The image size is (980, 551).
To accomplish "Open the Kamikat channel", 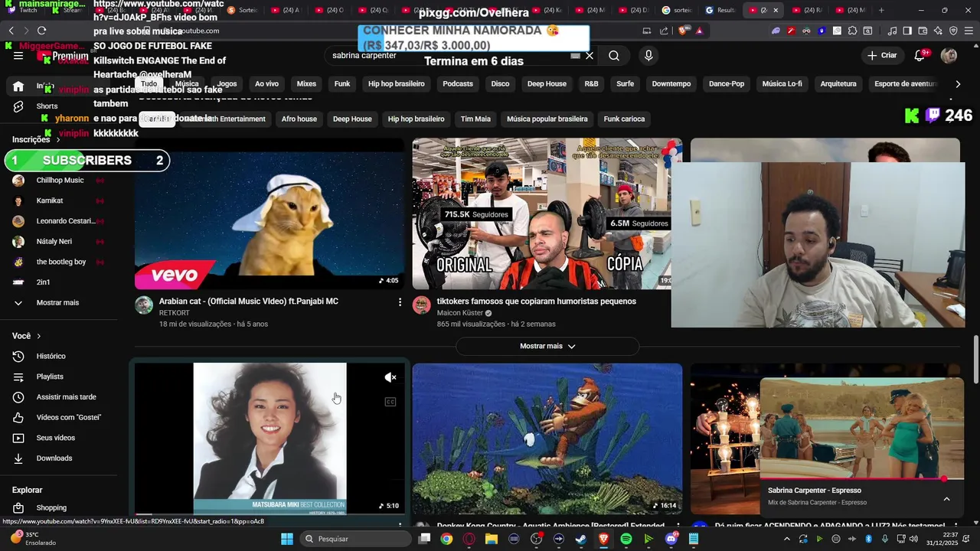I will (x=50, y=201).
